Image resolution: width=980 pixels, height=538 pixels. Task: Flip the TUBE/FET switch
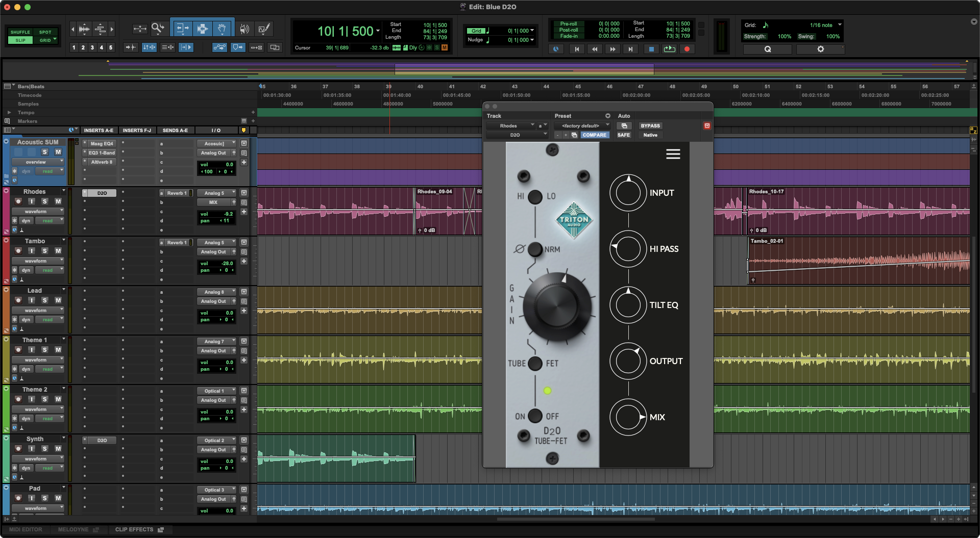(x=535, y=364)
